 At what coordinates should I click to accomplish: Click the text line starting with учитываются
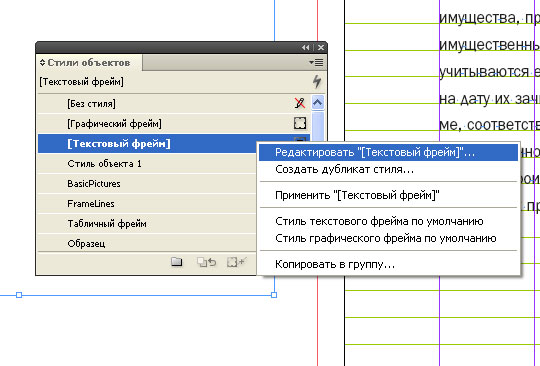pos(489,72)
